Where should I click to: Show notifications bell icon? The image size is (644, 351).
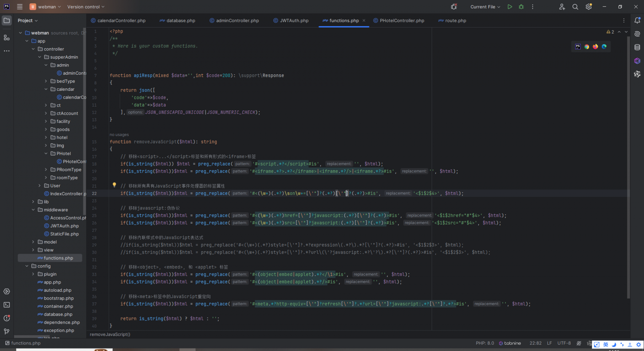point(637,20)
